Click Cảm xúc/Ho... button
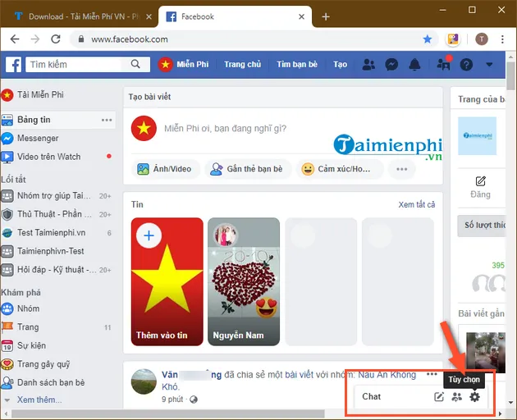 [x=340, y=169]
